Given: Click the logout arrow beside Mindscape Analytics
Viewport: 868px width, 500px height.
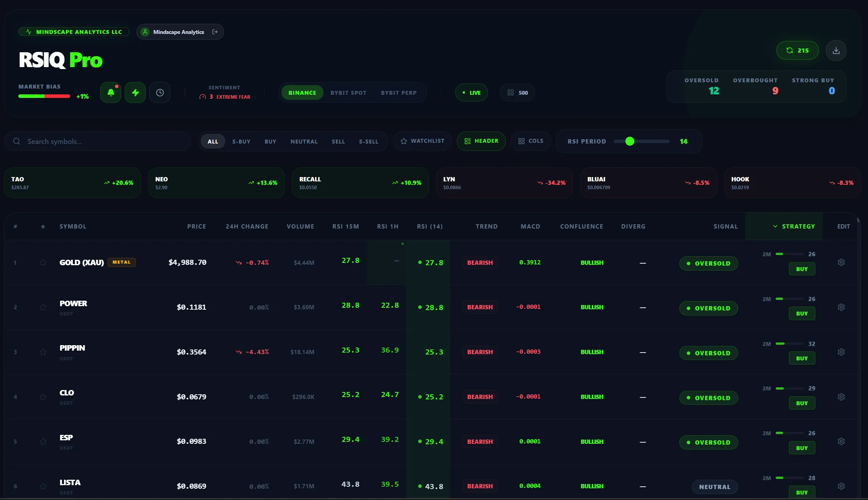Looking at the screenshot, I should click(215, 32).
